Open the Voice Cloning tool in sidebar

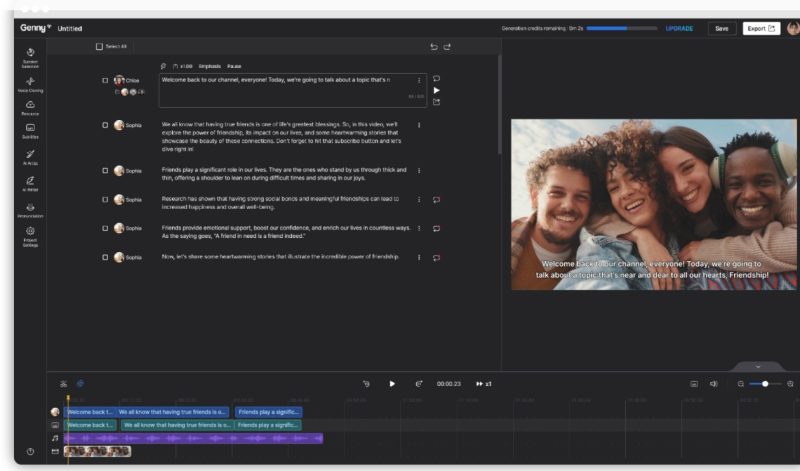pos(30,81)
